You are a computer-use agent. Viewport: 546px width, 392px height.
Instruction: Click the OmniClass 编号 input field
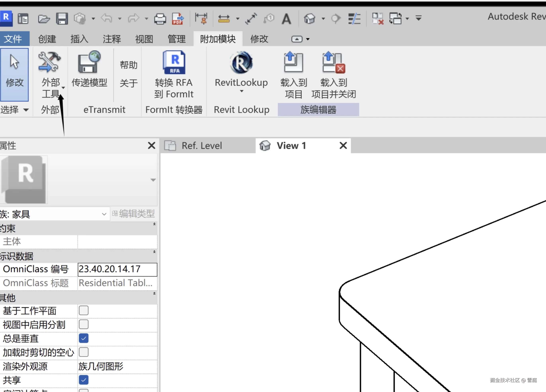click(117, 269)
